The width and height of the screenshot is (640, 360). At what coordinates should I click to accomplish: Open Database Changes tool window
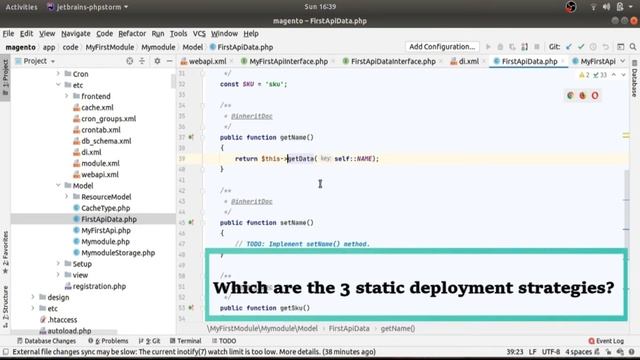[46, 341]
